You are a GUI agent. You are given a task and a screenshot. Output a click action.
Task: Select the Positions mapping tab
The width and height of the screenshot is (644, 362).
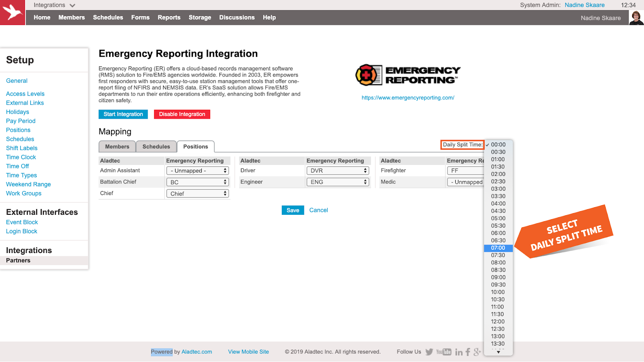196,147
